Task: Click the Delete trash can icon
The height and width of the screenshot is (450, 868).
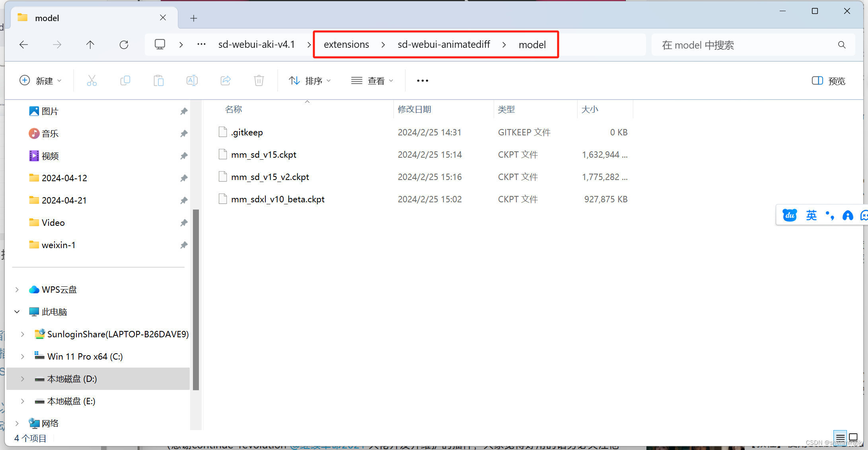Action: [x=259, y=80]
